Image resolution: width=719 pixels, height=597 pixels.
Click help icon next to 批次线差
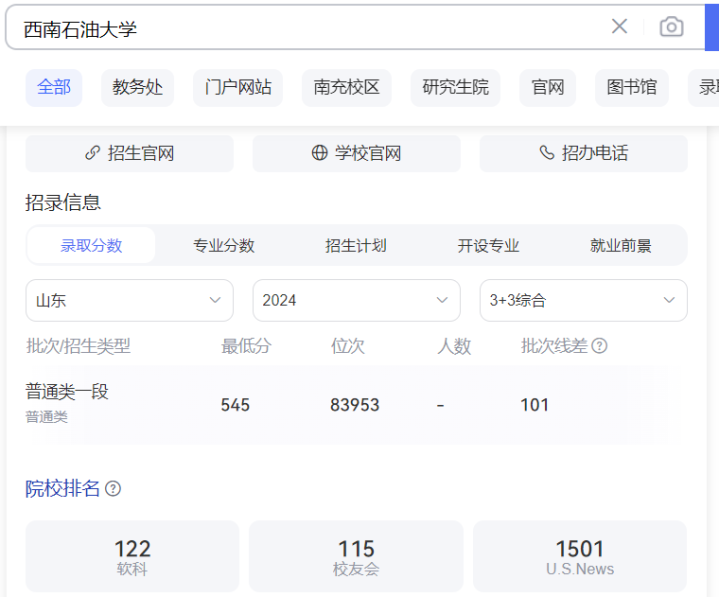[599, 346]
